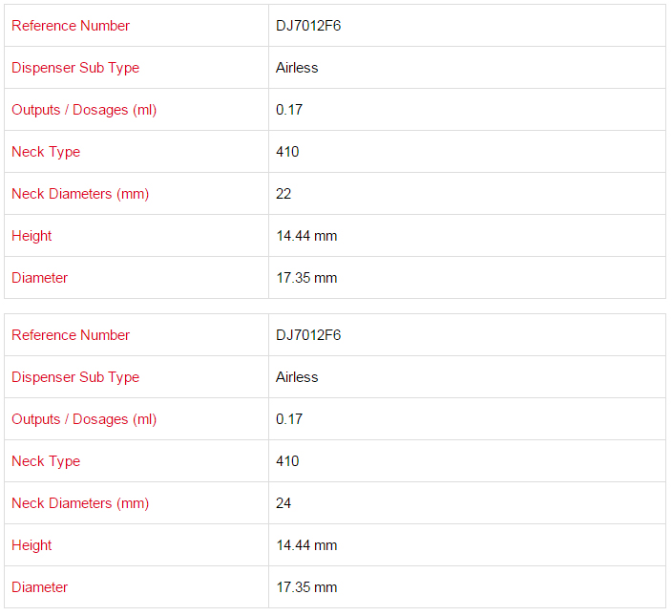Click the first table's DJ7012F6 reference value
Viewport: 672px width, 616px height.
308,26
